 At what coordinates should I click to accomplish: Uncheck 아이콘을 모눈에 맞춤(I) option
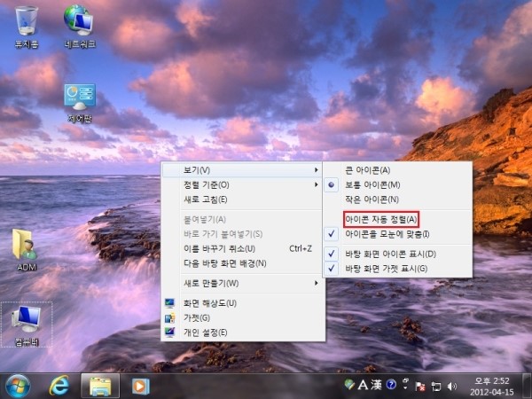[387, 234]
